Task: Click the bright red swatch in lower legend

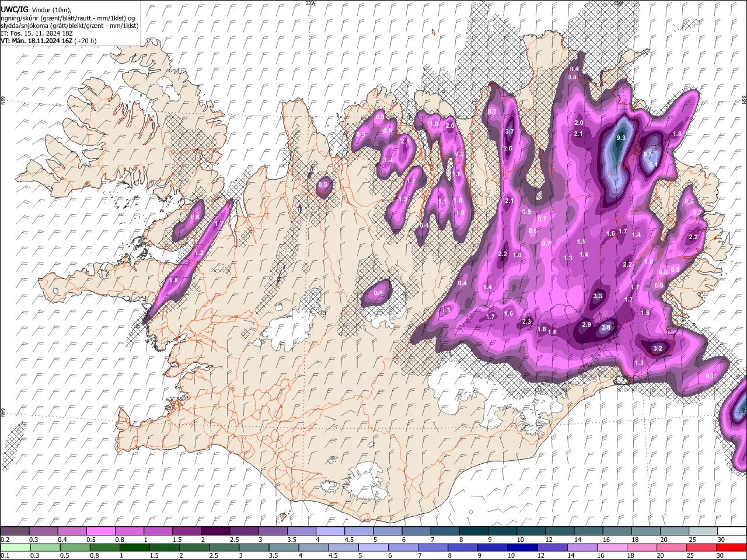Action: 731,547
